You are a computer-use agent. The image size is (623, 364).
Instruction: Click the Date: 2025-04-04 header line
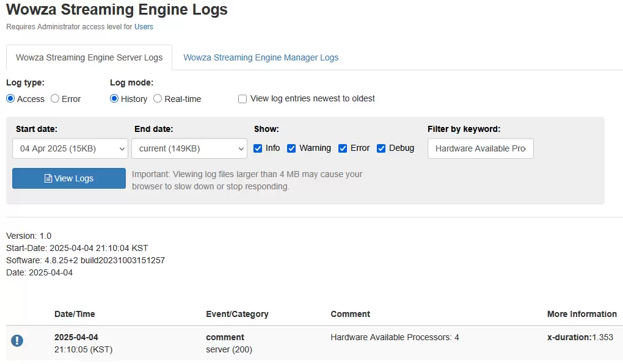[x=39, y=272]
